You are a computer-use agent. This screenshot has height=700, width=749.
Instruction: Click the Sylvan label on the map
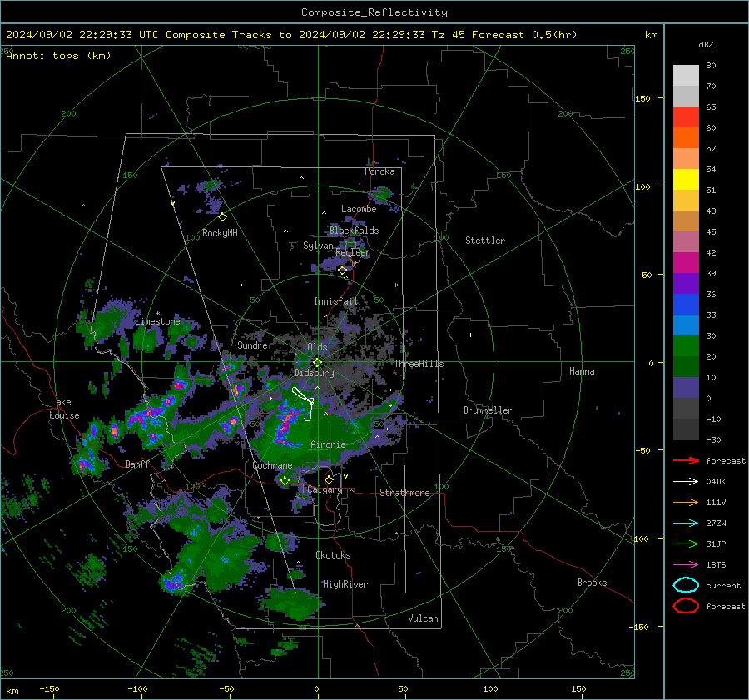click(x=318, y=246)
